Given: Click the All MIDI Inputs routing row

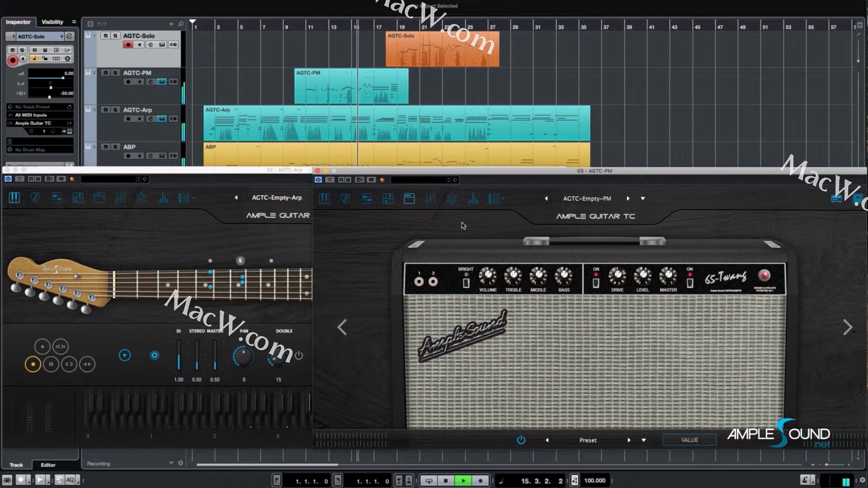Looking at the screenshot, I should [40, 115].
